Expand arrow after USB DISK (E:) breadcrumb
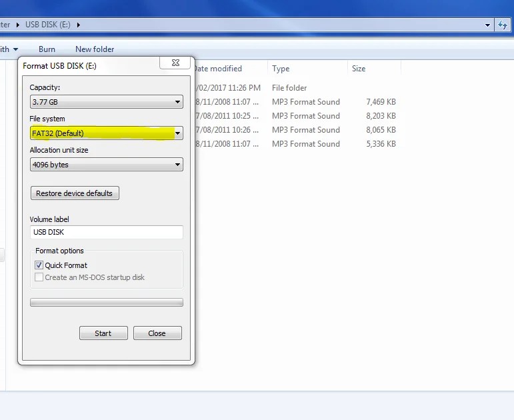This screenshot has width=514, height=420. coord(79,25)
